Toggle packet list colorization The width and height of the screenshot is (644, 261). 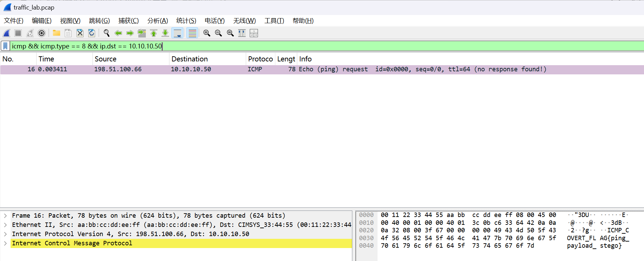click(193, 33)
